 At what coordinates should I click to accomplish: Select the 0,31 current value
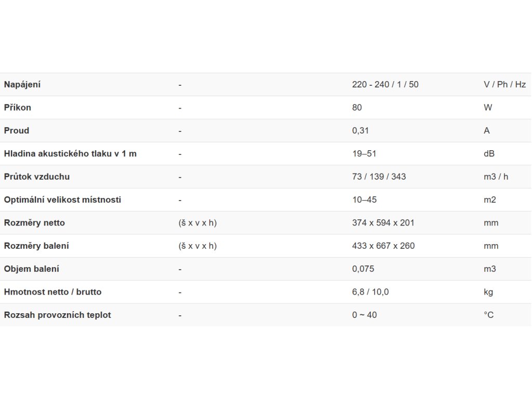click(x=361, y=130)
